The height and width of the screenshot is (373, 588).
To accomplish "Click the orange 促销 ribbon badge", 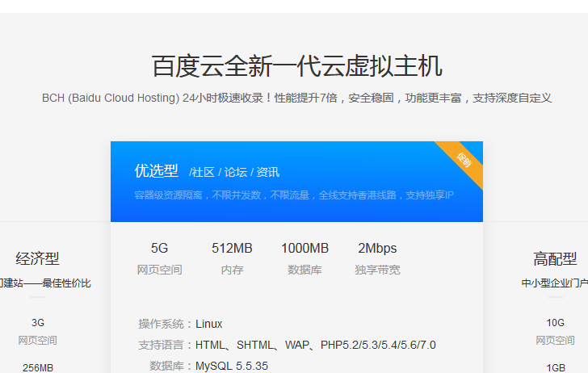I will coord(464,161).
